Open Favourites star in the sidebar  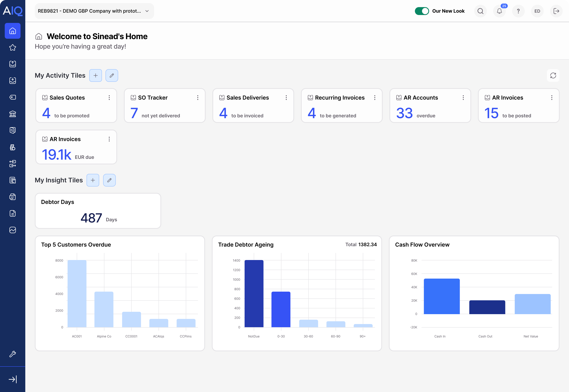pyautogui.click(x=12, y=47)
